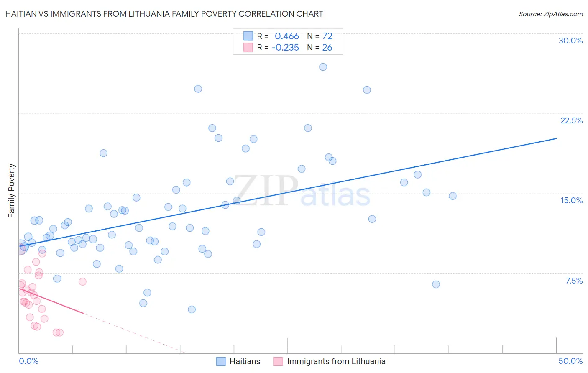Click the pink Immigrants from Lithuania legend swatch
The width and height of the screenshot is (588, 373).
(x=278, y=361)
